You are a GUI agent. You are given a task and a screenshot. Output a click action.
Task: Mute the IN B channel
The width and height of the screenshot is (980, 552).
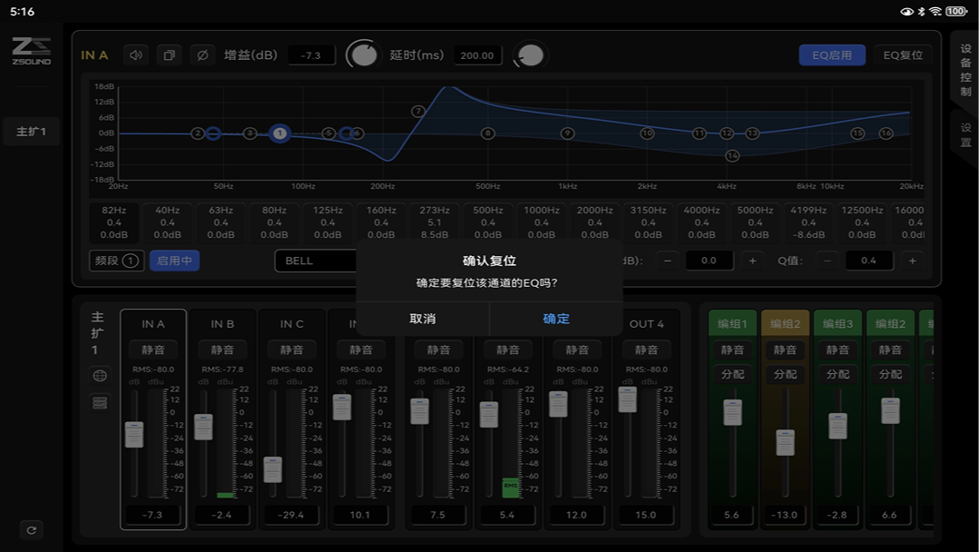pos(222,349)
